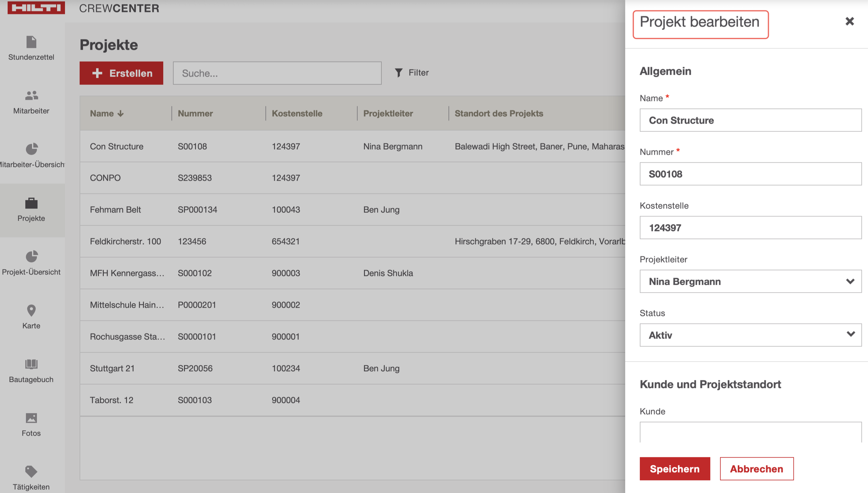Close the Projekt bearbeiten panel
The image size is (868, 493).
[x=849, y=21]
